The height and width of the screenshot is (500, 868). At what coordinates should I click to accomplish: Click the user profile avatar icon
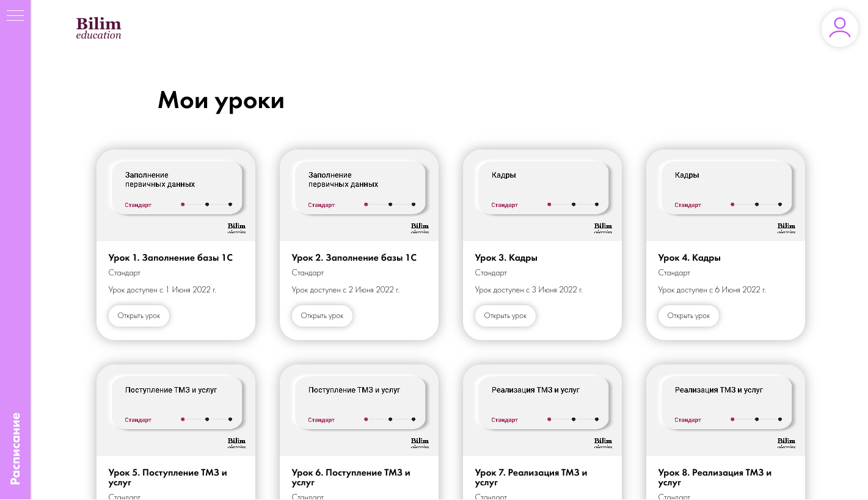839,28
